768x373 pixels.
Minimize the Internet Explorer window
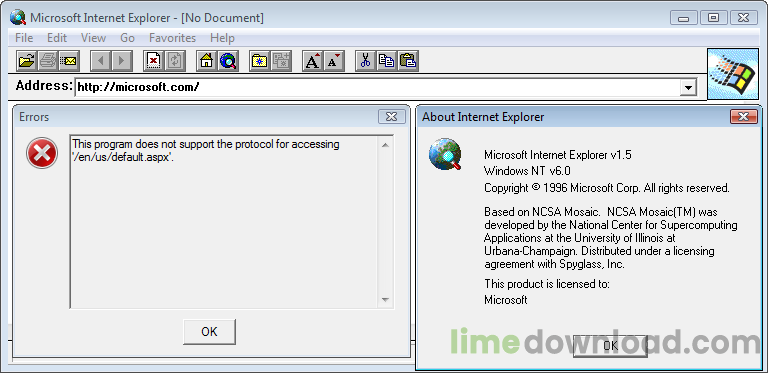(684, 18)
